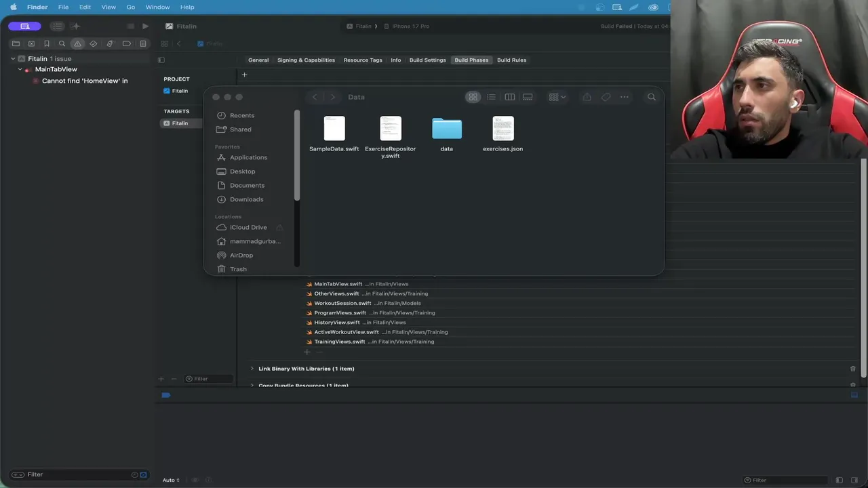868x488 pixels.
Task: Select exercises.json file in Finder
Action: pos(503,134)
